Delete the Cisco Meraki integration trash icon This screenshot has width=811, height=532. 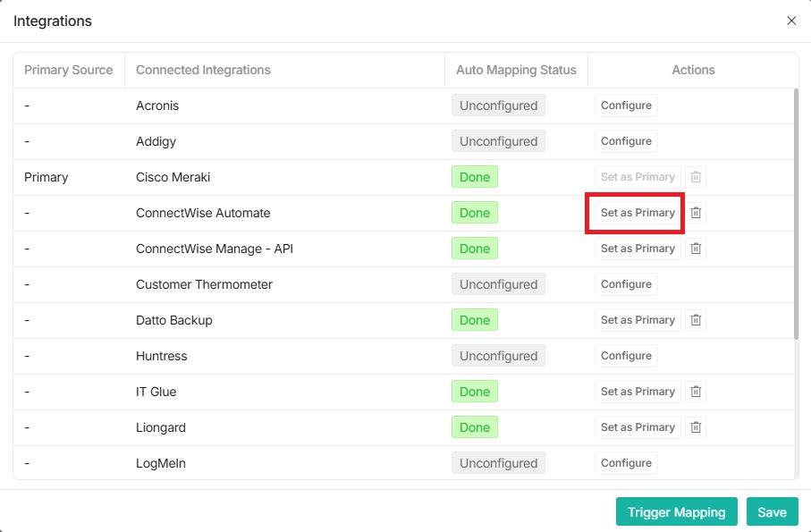(x=696, y=177)
